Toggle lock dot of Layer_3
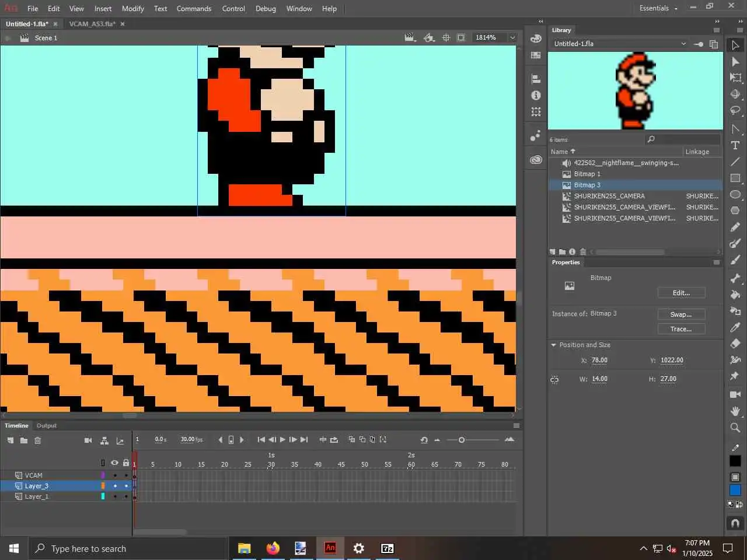 pos(126,486)
